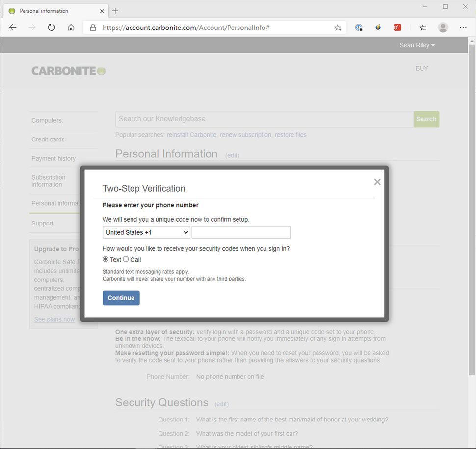Screen dimensions: 476x449
Task: Open the Todoist extension icon
Action: tap(397, 27)
